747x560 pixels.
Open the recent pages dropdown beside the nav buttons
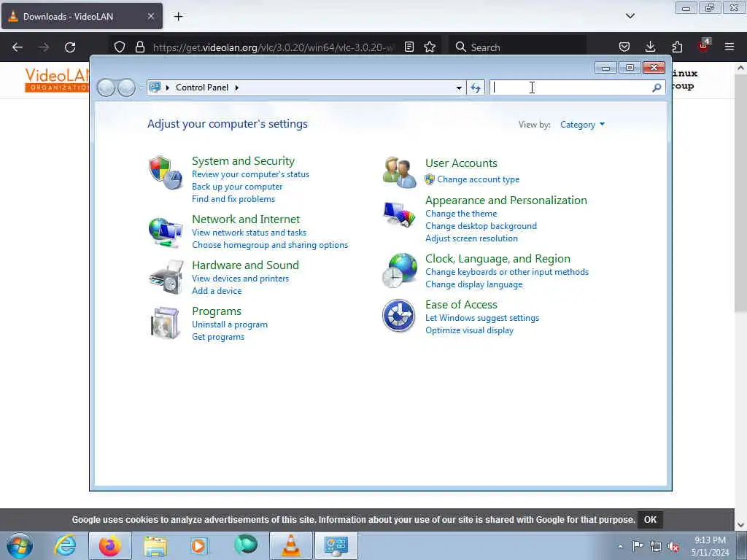click(x=141, y=87)
